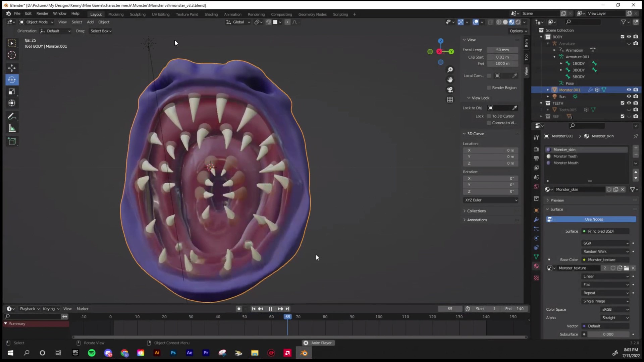This screenshot has height=362, width=644.
Task: Open Photoshop from the taskbar
Action: pos(173,353)
